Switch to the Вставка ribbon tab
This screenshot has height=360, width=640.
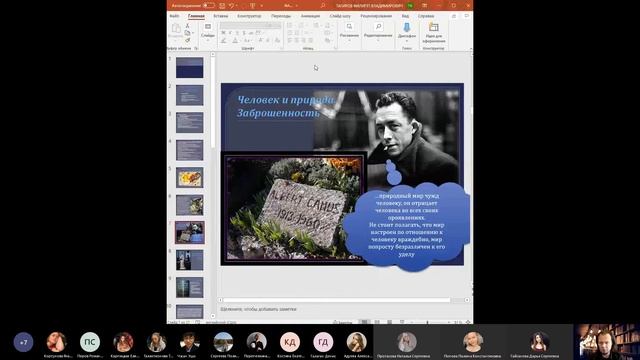click(x=221, y=16)
